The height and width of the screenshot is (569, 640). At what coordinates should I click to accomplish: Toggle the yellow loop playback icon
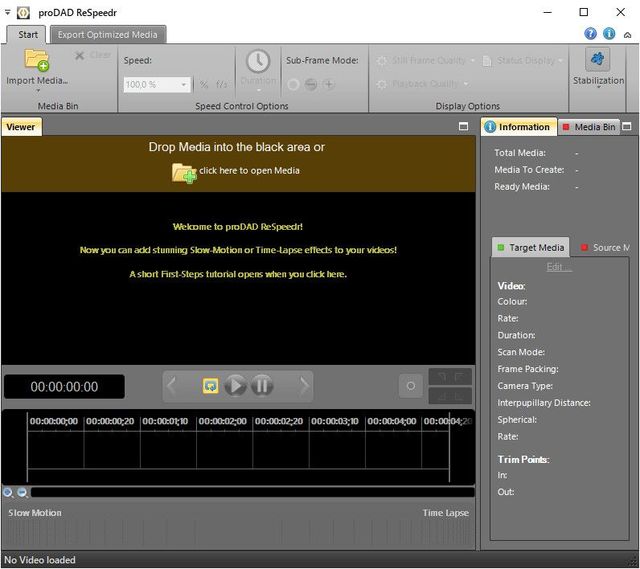[211, 386]
